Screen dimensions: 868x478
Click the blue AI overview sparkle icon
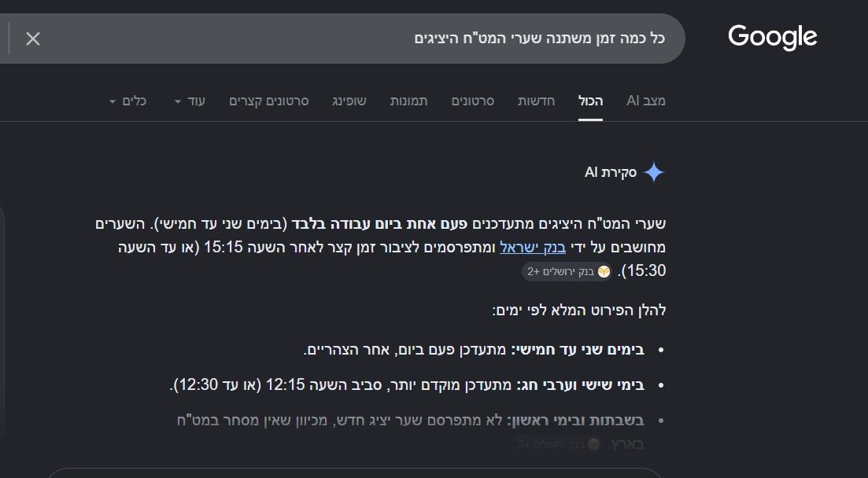pyautogui.click(x=654, y=172)
